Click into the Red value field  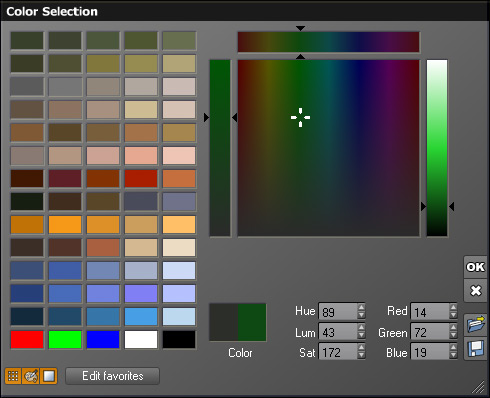point(430,312)
